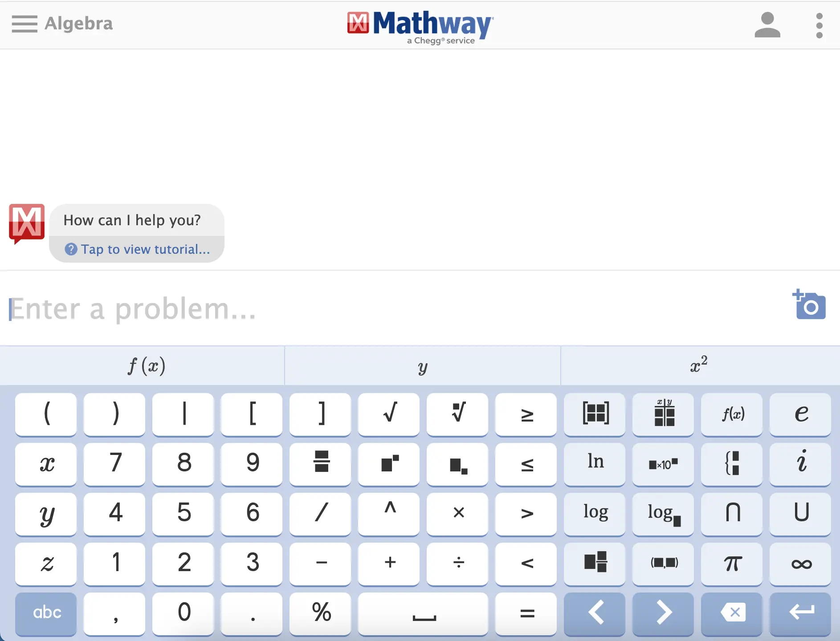Insert the infinity symbol

(801, 564)
